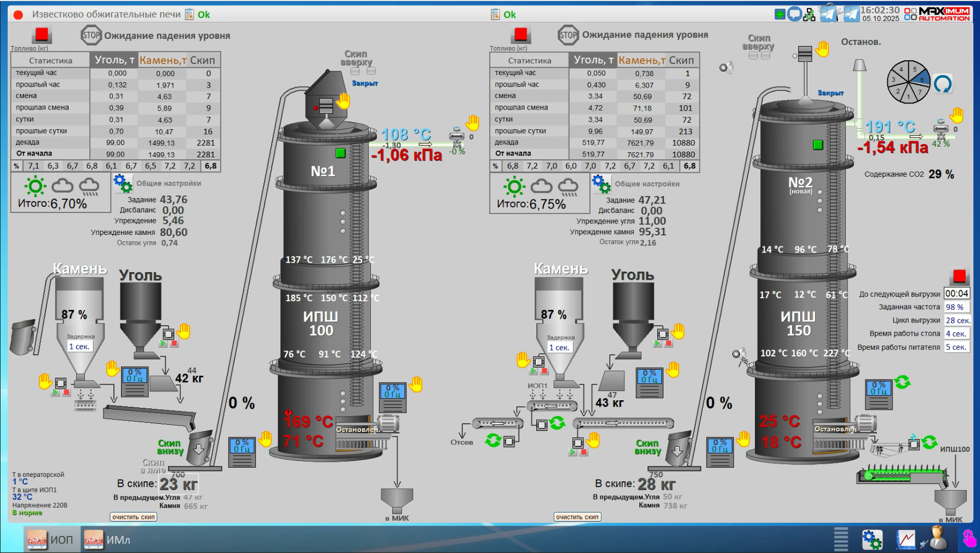Image resolution: width=980 pixels, height=553 pixels.
Task: Switch to the ИОП tab
Action: point(50,540)
